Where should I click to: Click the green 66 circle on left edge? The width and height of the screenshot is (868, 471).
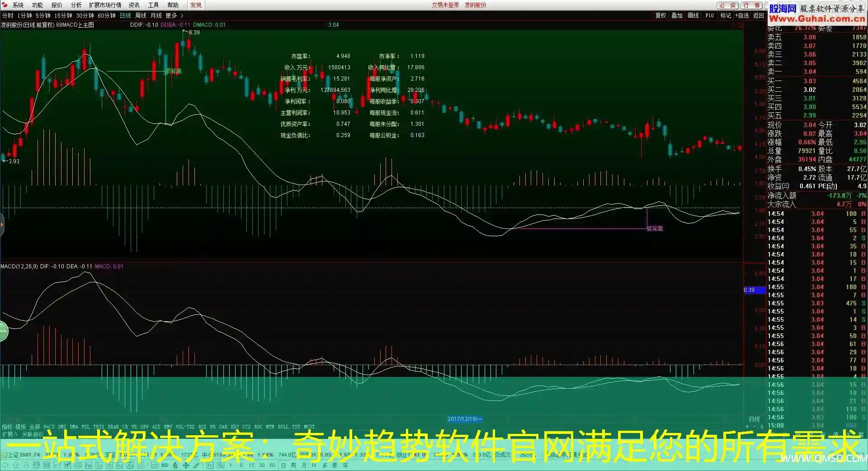coord(3,331)
